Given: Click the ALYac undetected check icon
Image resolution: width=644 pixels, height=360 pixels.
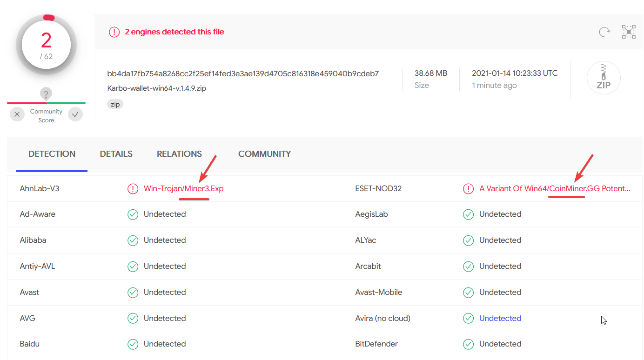Looking at the screenshot, I should click(x=468, y=240).
